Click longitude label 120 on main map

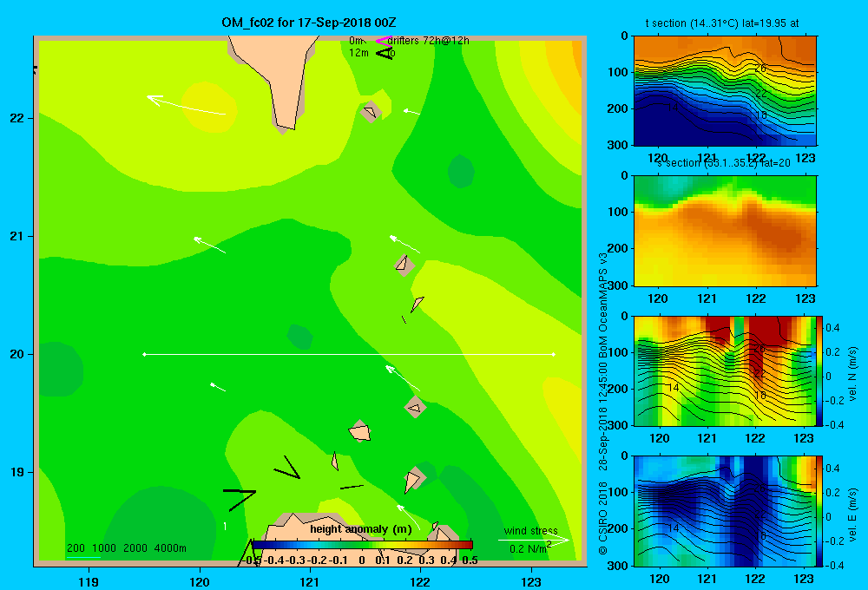[x=200, y=581]
